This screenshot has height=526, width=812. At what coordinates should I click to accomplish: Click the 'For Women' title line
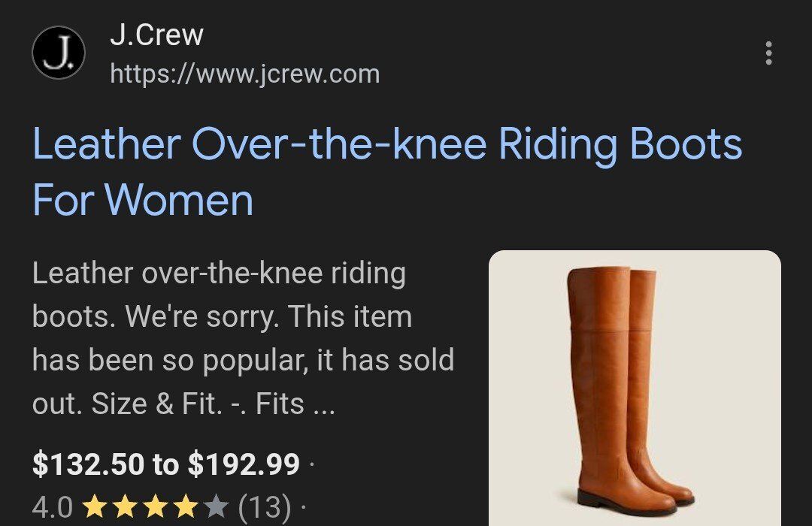[x=143, y=200]
